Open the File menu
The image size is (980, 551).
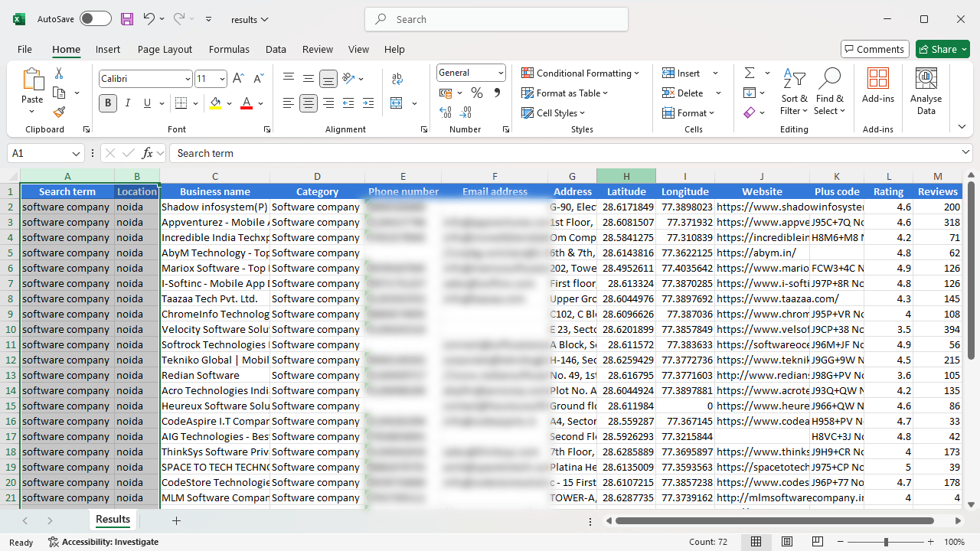(24, 49)
